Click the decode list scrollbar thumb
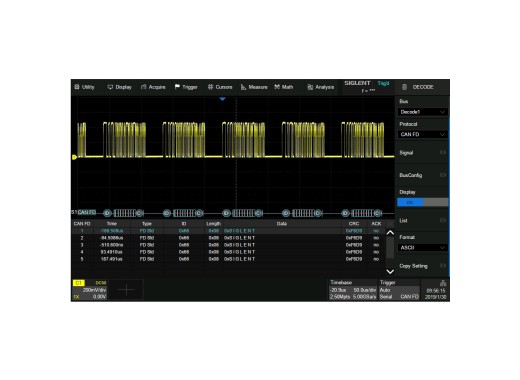The height and width of the screenshot is (380, 520). click(390, 247)
